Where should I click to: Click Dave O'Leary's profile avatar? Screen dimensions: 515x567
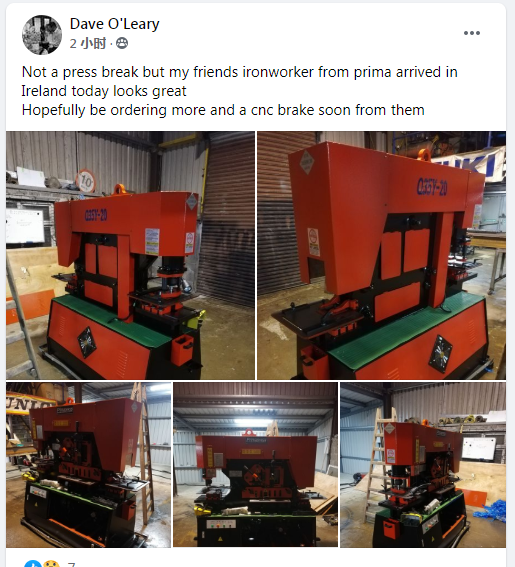pos(42,35)
